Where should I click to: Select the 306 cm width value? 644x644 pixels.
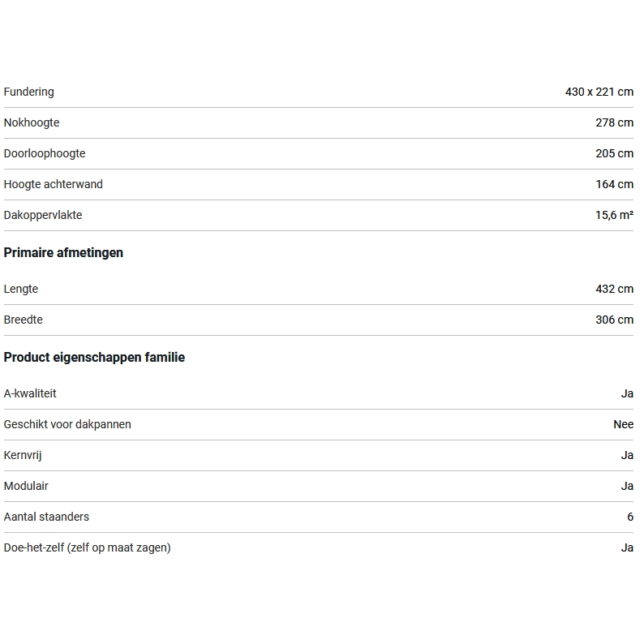[x=614, y=320]
